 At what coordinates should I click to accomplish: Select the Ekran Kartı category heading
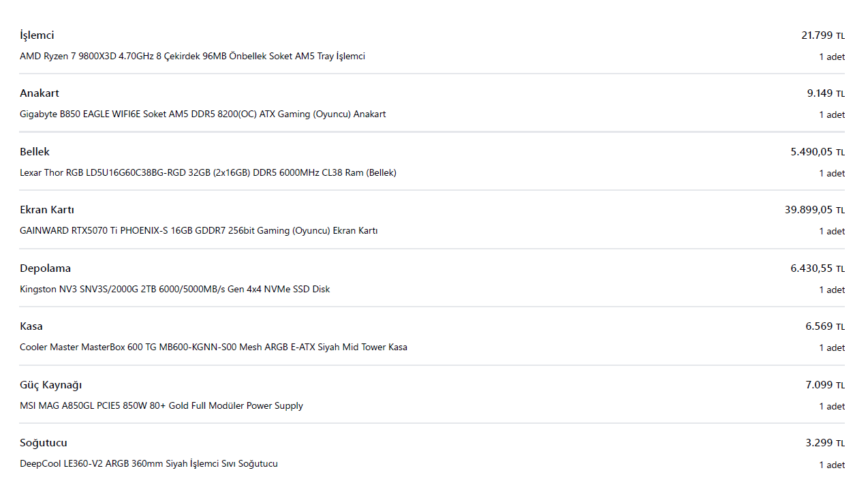pyautogui.click(x=47, y=210)
